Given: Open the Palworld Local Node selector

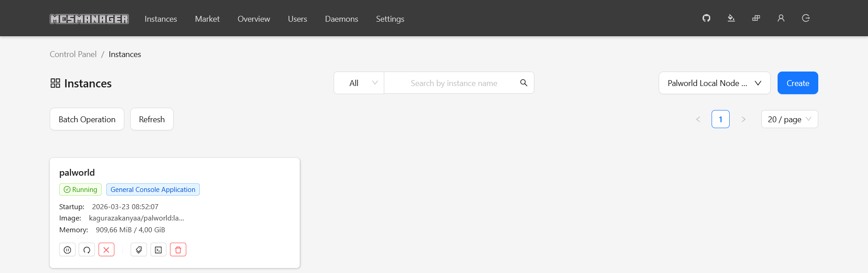Looking at the screenshot, I should [x=714, y=83].
